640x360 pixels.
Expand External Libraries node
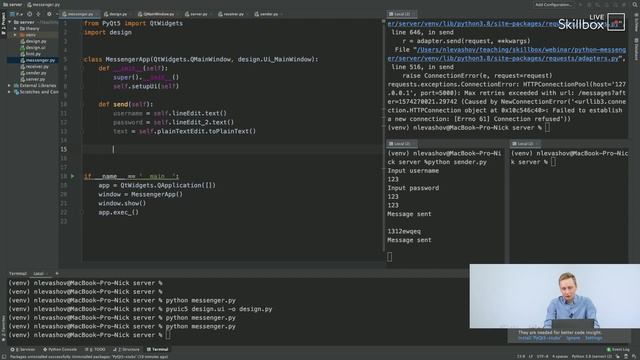click(10, 86)
